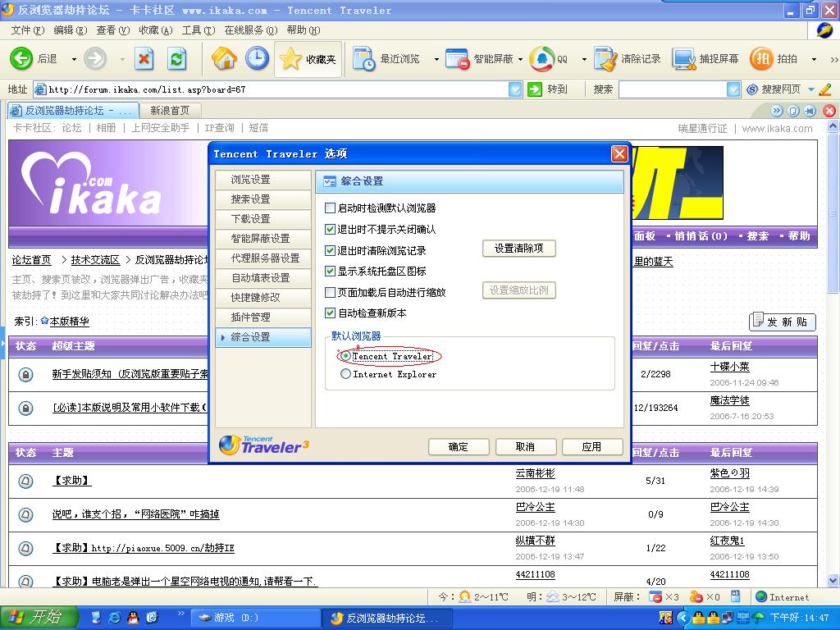840x630 pixels.
Task: Click the red X Stop icon
Action: [x=144, y=58]
